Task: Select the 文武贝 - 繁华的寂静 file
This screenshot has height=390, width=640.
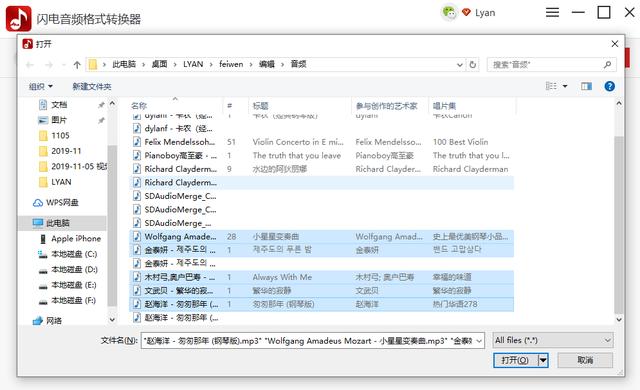Action: coord(322,290)
